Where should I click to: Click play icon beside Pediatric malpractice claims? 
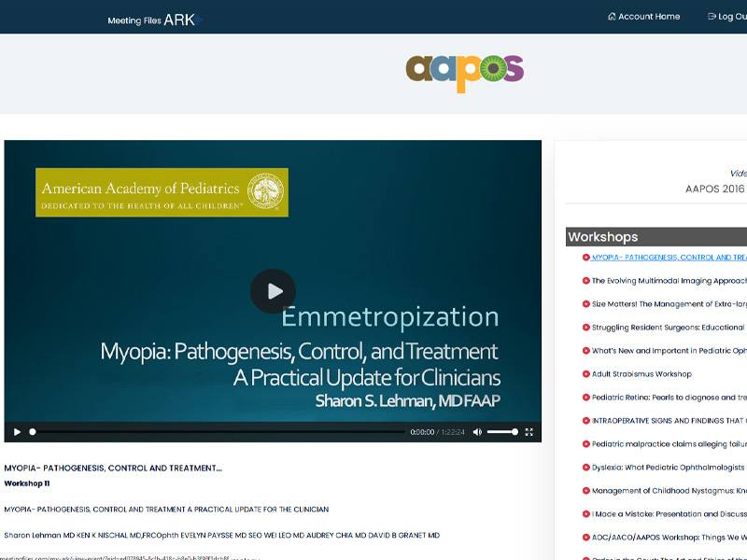click(x=586, y=444)
